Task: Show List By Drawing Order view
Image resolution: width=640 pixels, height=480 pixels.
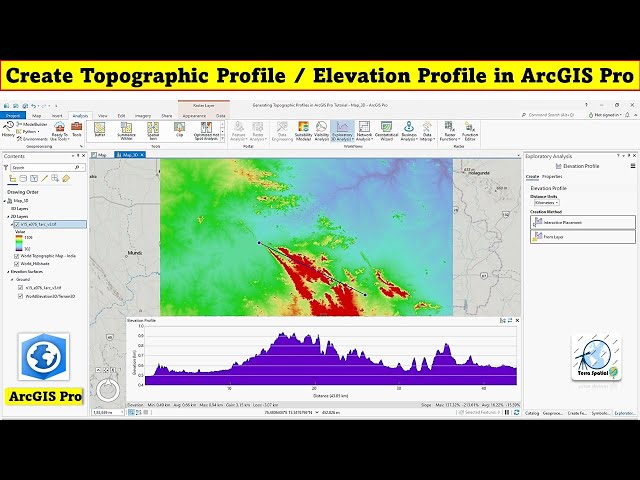Action: click(x=13, y=179)
